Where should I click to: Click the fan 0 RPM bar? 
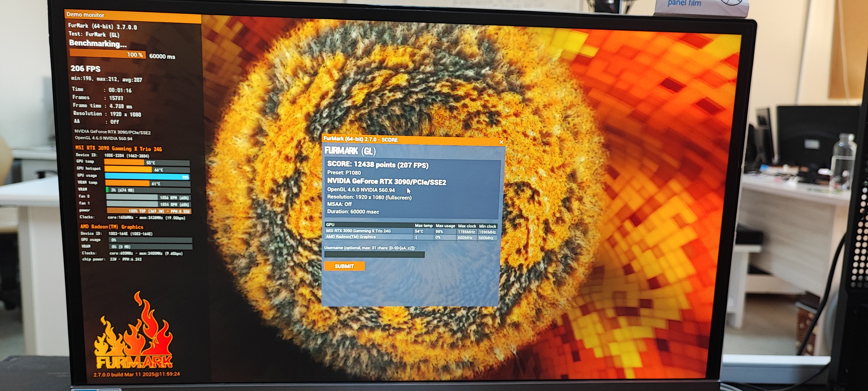pos(148,197)
